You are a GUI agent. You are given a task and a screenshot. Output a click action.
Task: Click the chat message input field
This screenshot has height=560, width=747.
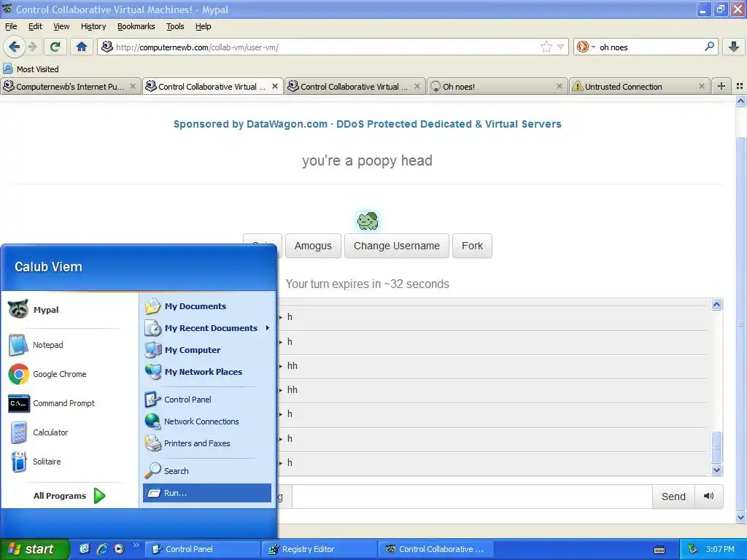472,496
